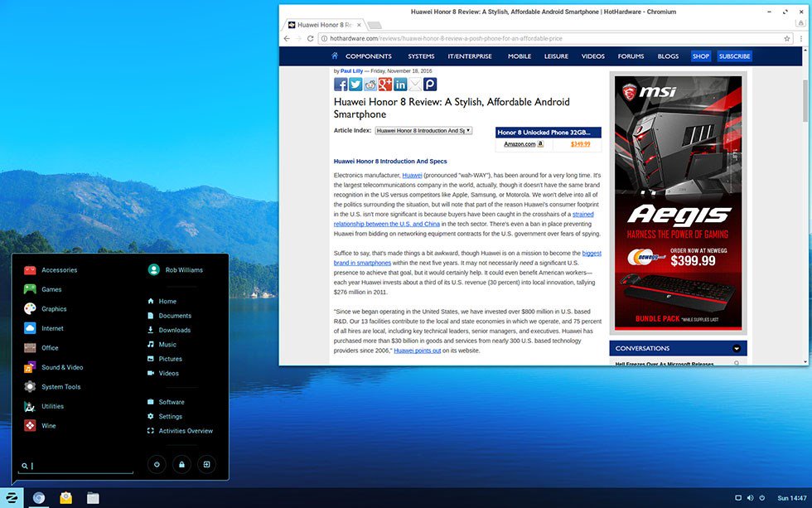The image size is (812, 508).
Task: Open the MOBILE nav section
Action: pos(520,56)
